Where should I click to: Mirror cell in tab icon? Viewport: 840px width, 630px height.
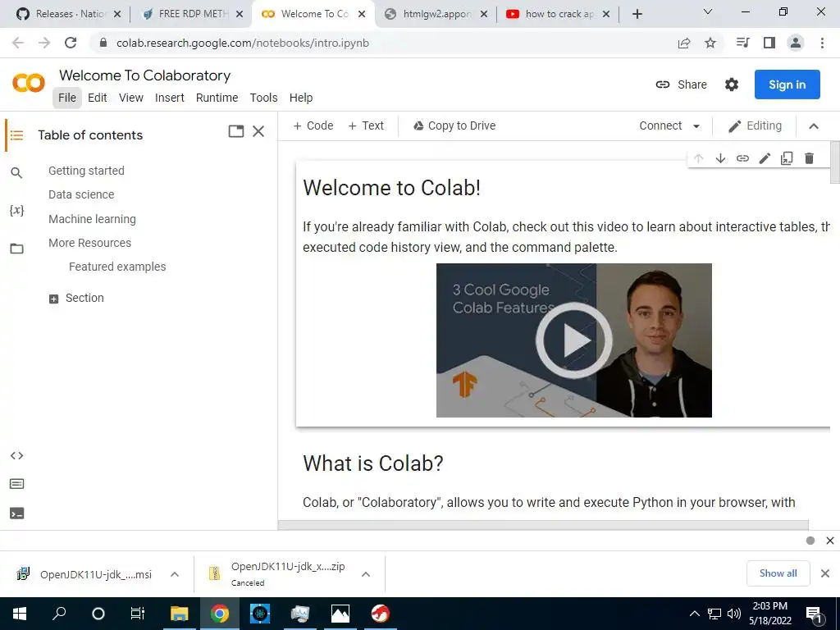(787, 158)
